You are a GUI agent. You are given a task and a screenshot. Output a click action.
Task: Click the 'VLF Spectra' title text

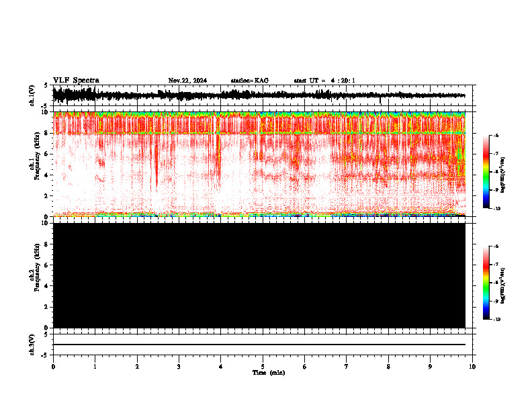[x=76, y=81]
